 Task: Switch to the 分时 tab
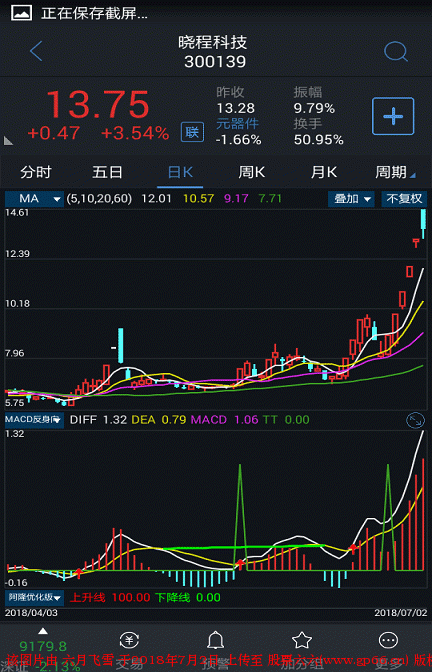(36, 172)
